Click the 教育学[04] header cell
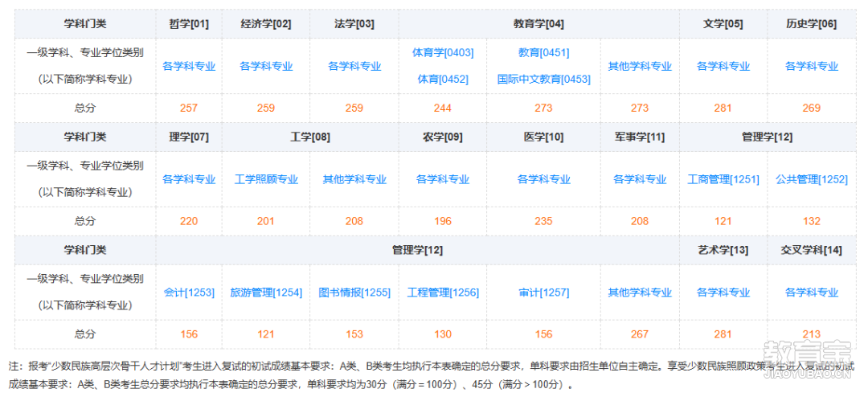The width and height of the screenshot is (868, 397). pyautogui.click(x=538, y=24)
